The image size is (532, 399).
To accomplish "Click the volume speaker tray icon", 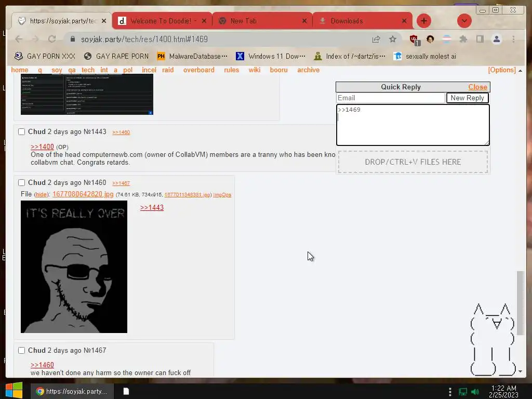I will 475,392.
